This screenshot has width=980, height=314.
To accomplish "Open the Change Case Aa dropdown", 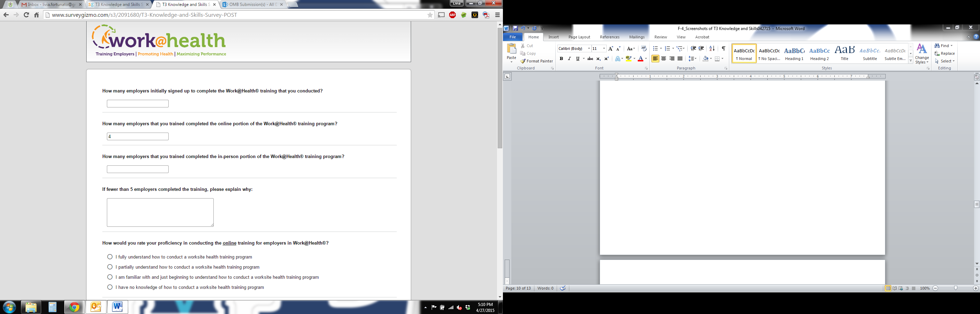I will 631,48.
